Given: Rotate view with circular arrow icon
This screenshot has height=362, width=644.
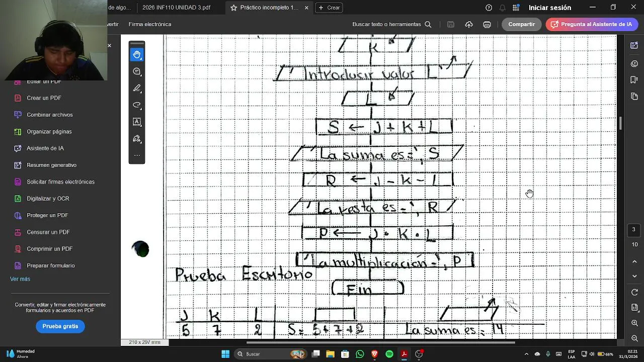Looking at the screenshot, I should tap(634, 293).
